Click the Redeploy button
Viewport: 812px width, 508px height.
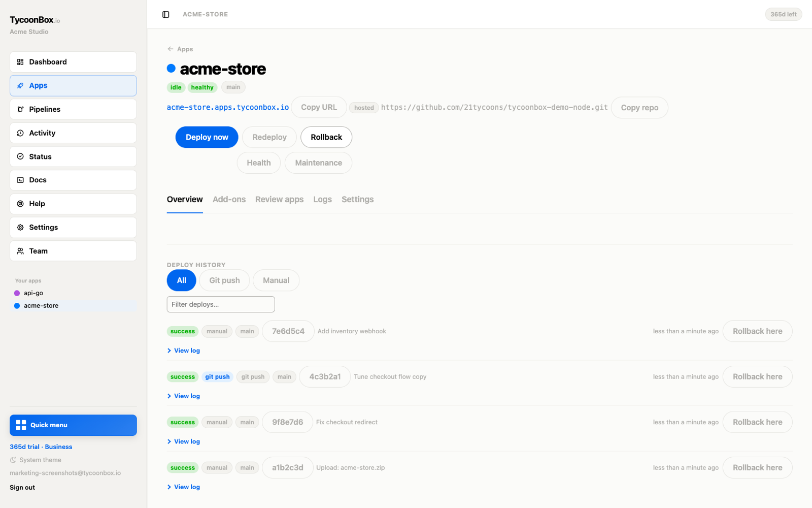269,137
